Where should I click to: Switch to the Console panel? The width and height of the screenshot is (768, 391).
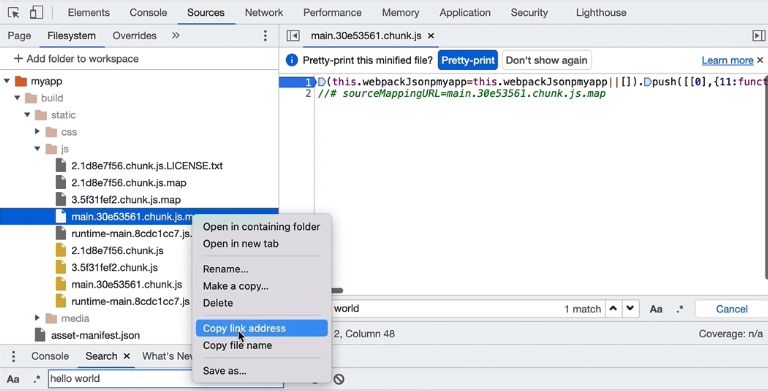point(148,13)
